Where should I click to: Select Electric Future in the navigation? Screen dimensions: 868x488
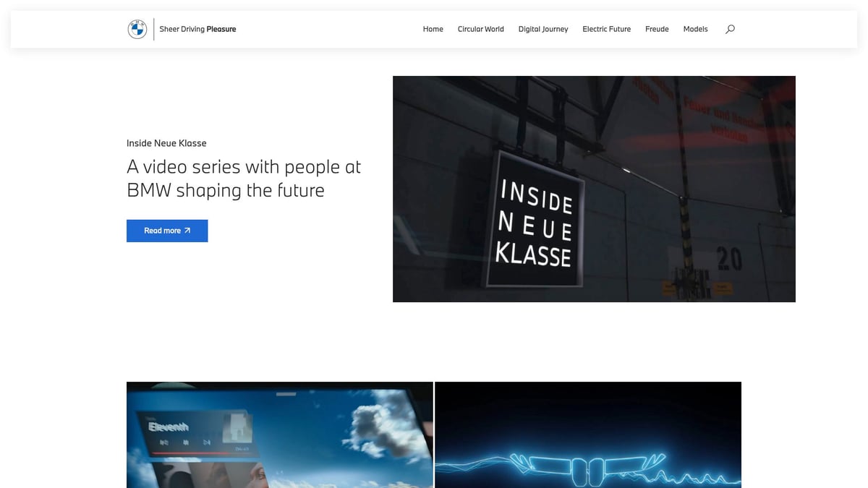point(607,29)
